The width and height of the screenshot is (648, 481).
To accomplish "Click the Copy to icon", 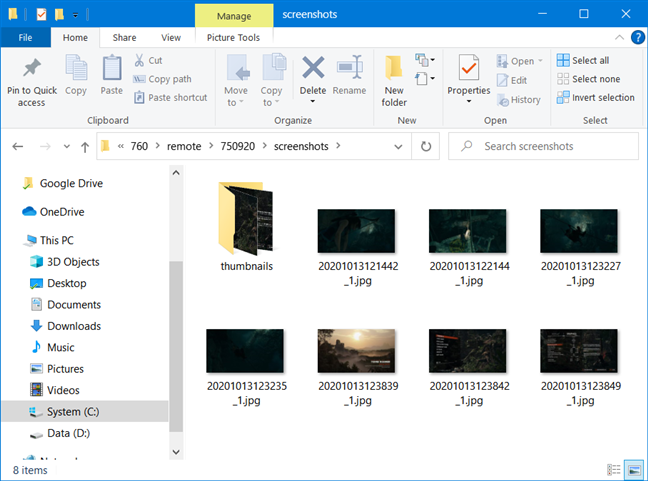I will click(274, 67).
